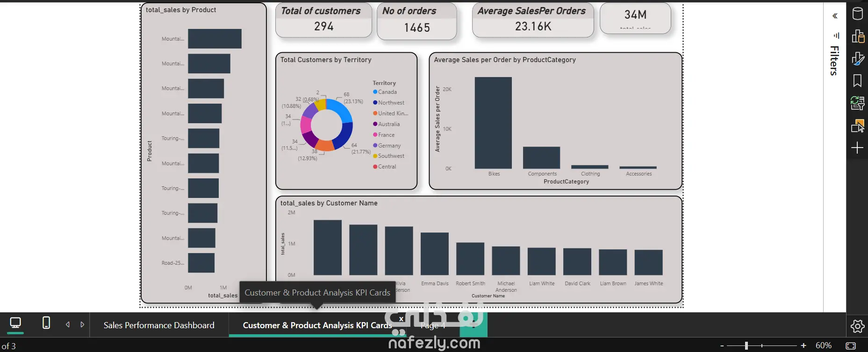Click the plus icon to add pane
The image size is (868, 352).
[857, 148]
